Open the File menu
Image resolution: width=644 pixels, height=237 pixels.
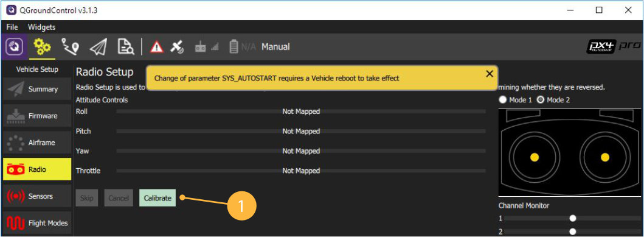coord(12,27)
